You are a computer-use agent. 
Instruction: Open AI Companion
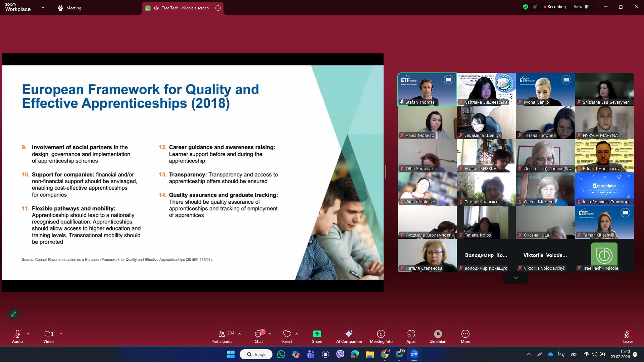point(349,337)
